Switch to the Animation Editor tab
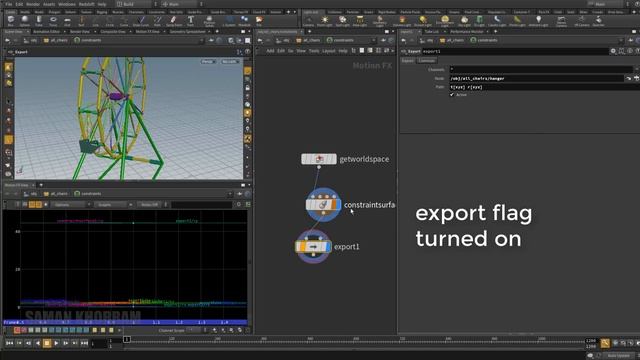640x360 pixels. pos(47,31)
